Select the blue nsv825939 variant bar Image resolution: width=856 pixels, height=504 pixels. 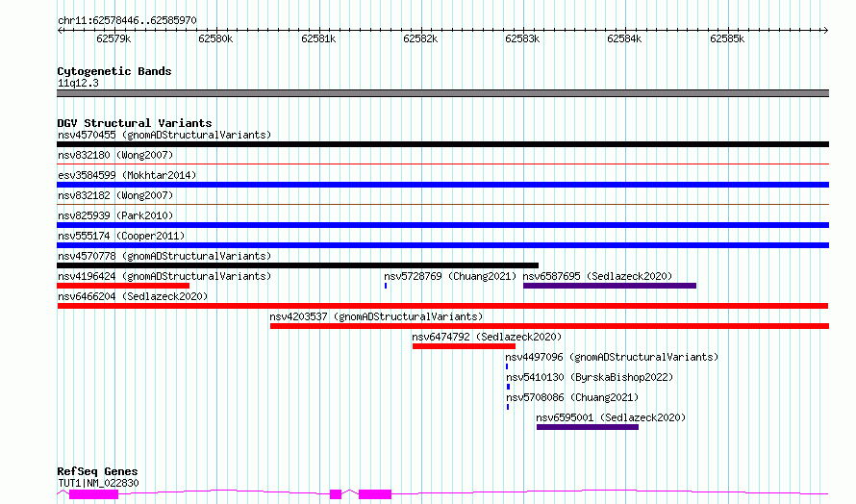click(442, 225)
